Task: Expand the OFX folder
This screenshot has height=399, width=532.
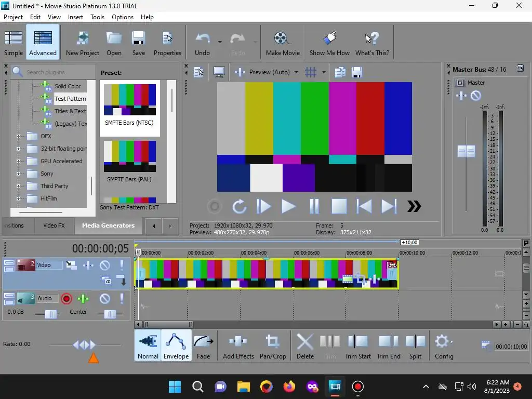Action: pyautogui.click(x=18, y=137)
